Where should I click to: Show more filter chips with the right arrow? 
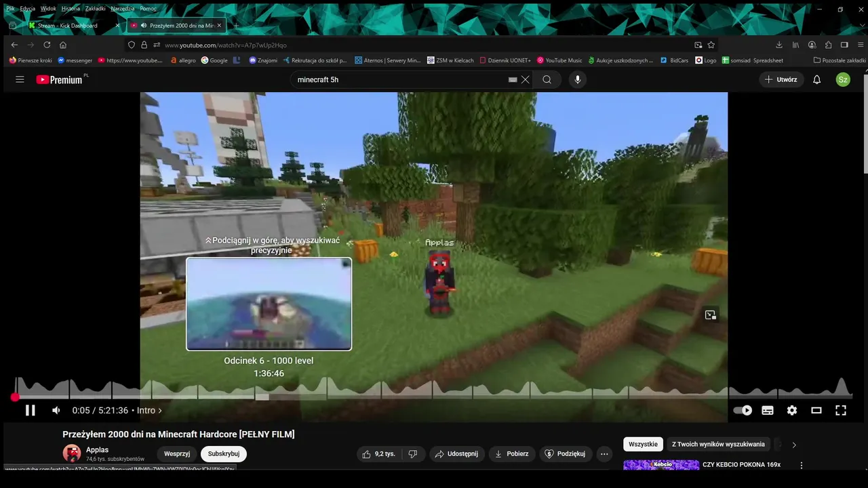click(794, 445)
